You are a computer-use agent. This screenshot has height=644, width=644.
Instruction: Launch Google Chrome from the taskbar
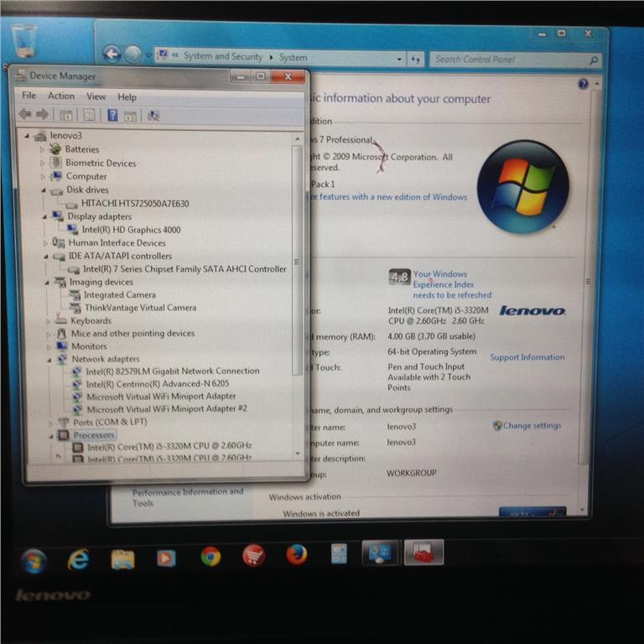[210, 558]
